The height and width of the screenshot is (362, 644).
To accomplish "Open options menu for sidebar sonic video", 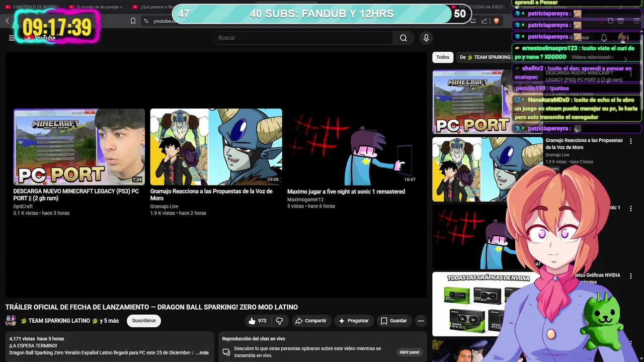I will pos(631,208).
